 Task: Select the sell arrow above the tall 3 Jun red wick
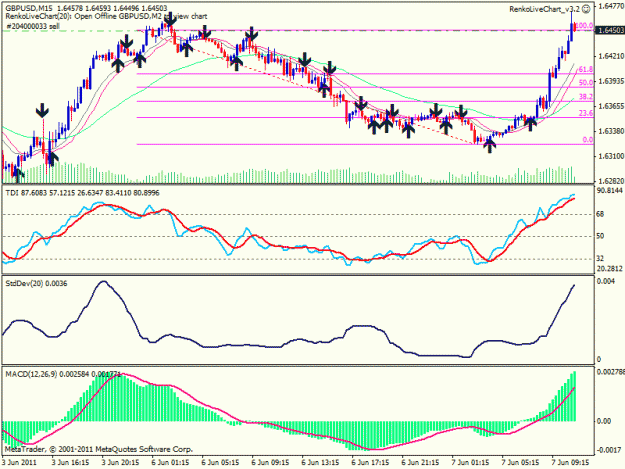(42, 110)
